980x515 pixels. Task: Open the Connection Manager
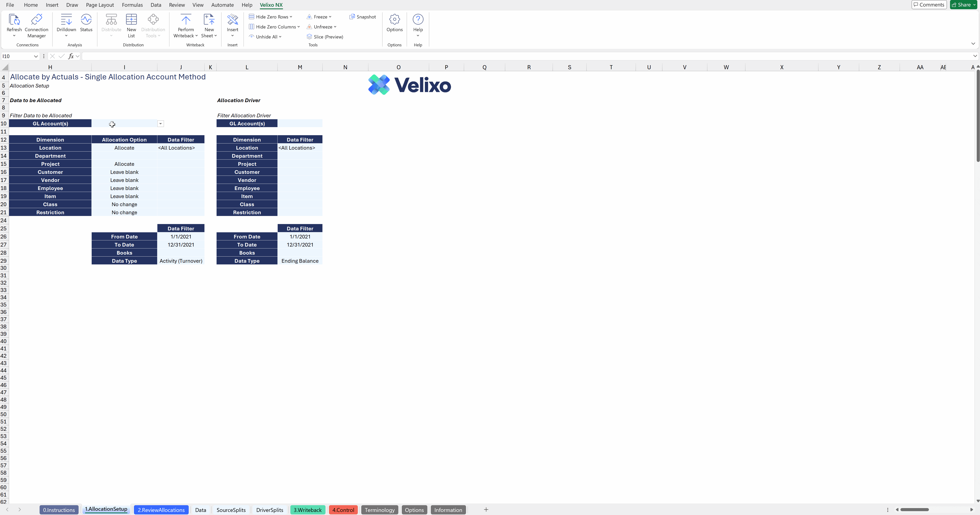[37, 20]
